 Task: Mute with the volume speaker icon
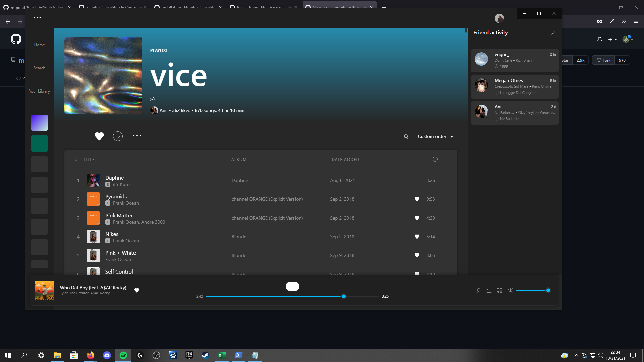(510, 290)
